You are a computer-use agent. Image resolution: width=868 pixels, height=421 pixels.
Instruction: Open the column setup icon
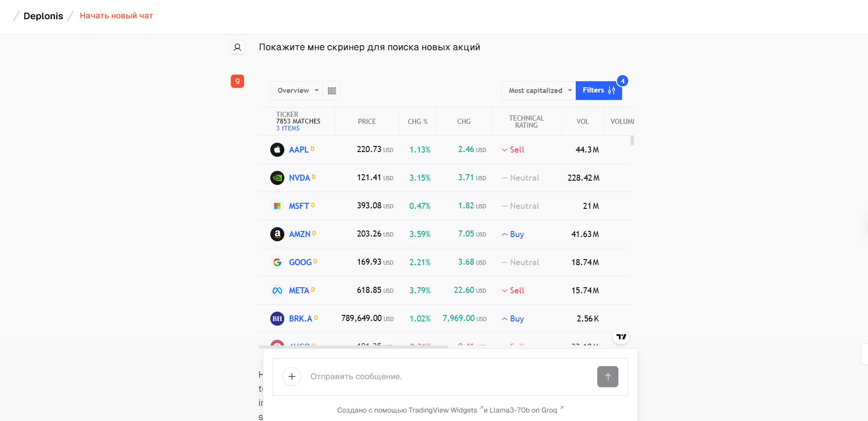pyautogui.click(x=332, y=91)
